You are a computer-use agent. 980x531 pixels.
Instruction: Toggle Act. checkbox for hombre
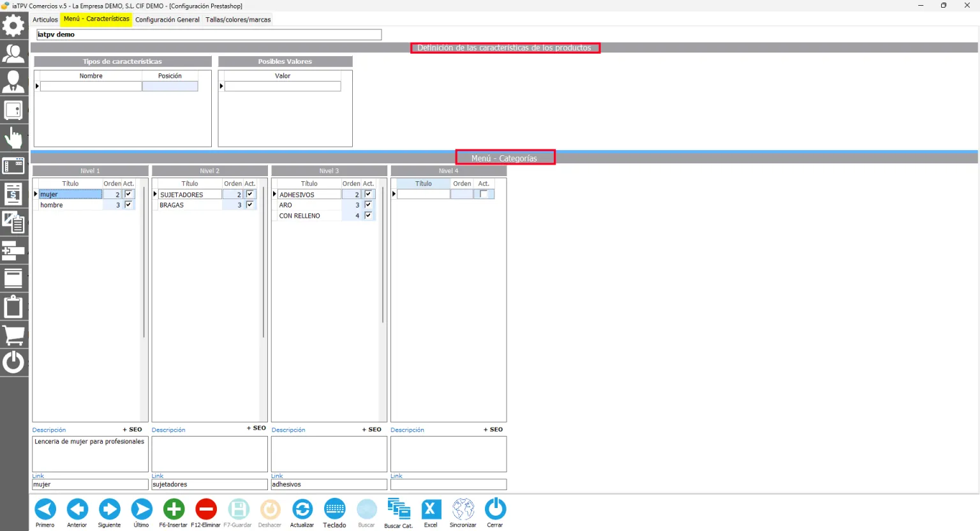pos(129,205)
